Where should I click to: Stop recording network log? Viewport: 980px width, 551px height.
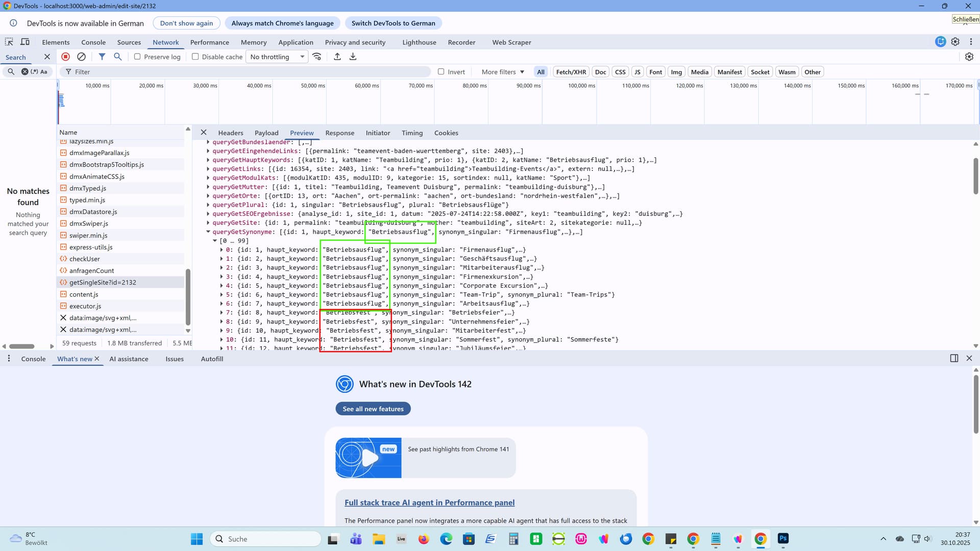[65, 57]
